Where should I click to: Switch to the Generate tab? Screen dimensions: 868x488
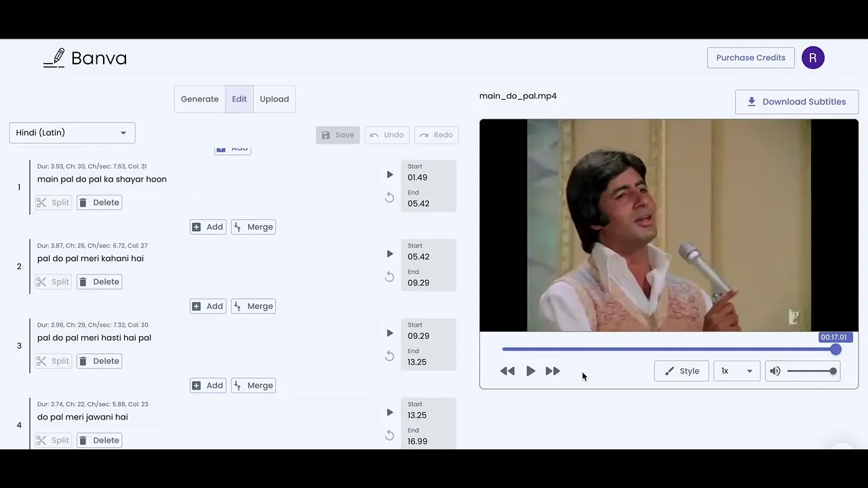coord(199,99)
